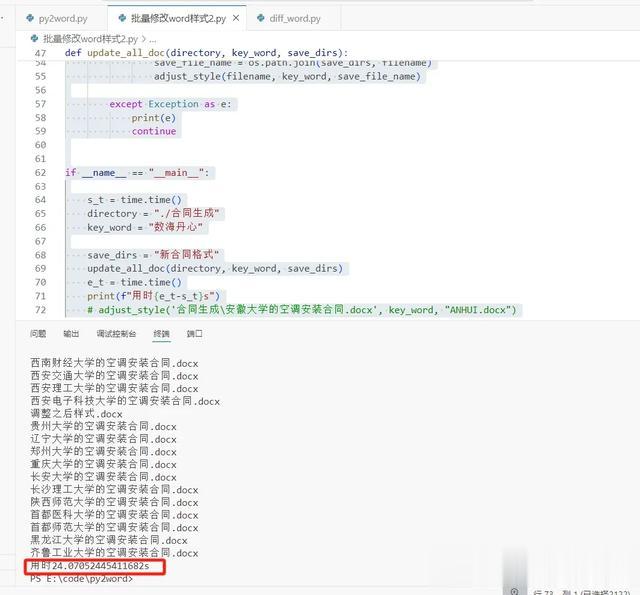Screen dimensions: 640x595
Task: Click the save_dirs = "新合同格式" assignment
Action: click(x=153, y=255)
